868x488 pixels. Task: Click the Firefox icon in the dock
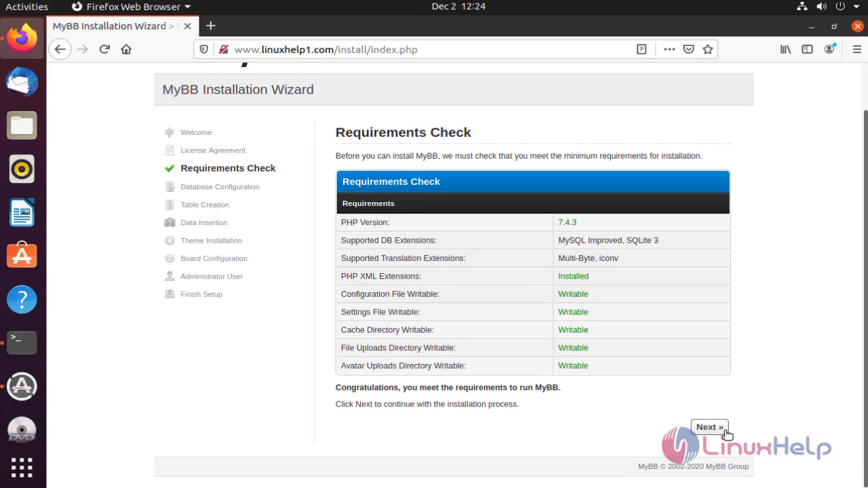(x=22, y=39)
